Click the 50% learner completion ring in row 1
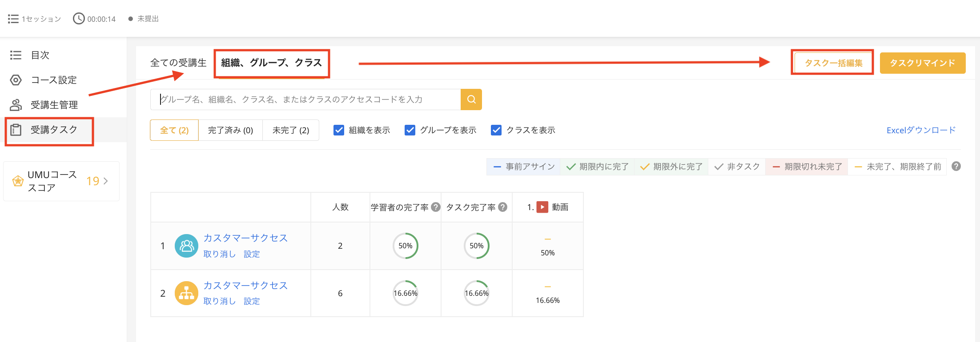The image size is (980, 342). [x=405, y=246]
